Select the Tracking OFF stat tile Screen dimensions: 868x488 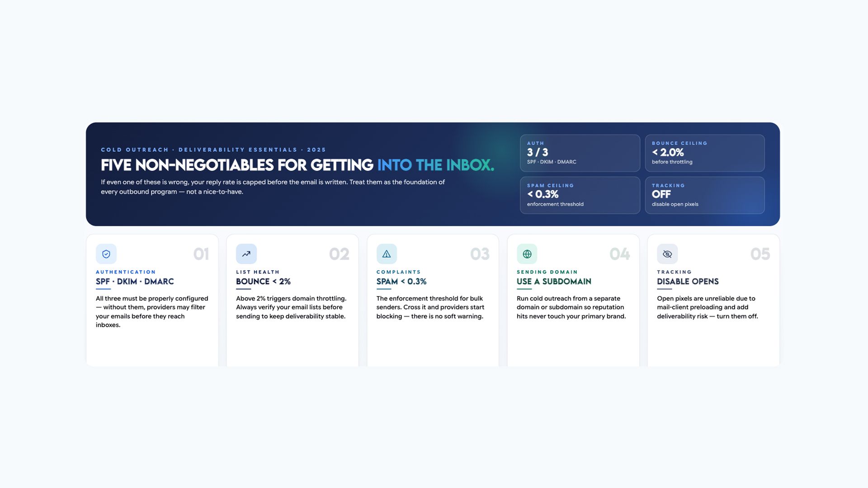coord(705,195)
